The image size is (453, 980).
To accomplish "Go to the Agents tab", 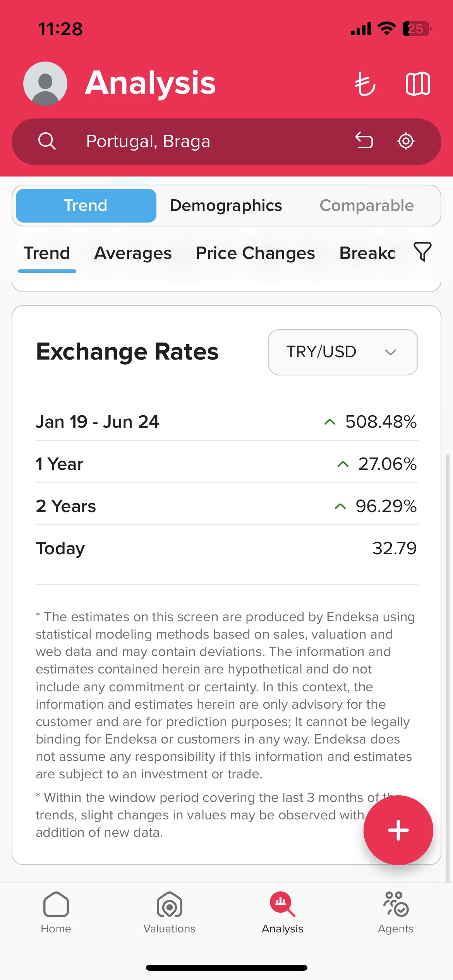I will 396,912.
